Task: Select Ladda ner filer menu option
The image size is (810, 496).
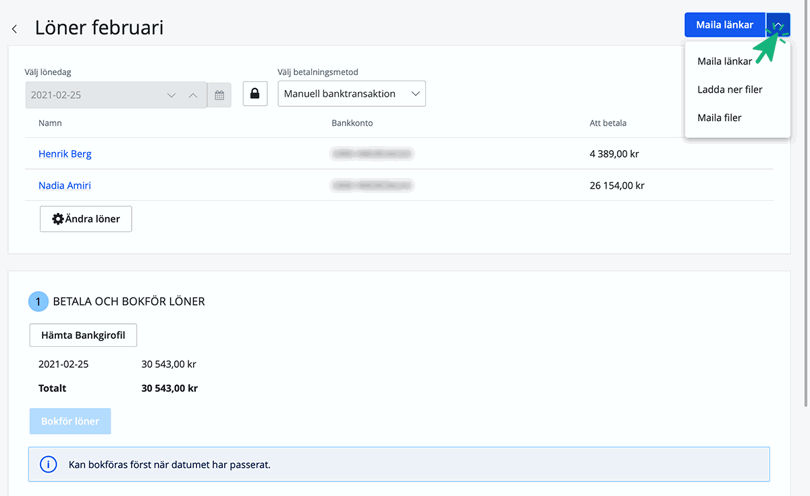Action: coord(730,90)
